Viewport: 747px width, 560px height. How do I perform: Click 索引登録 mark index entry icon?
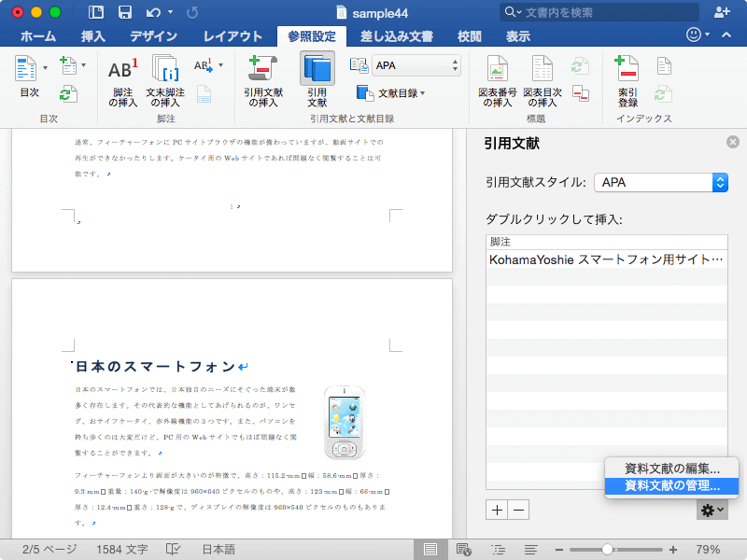coord(627,82)
